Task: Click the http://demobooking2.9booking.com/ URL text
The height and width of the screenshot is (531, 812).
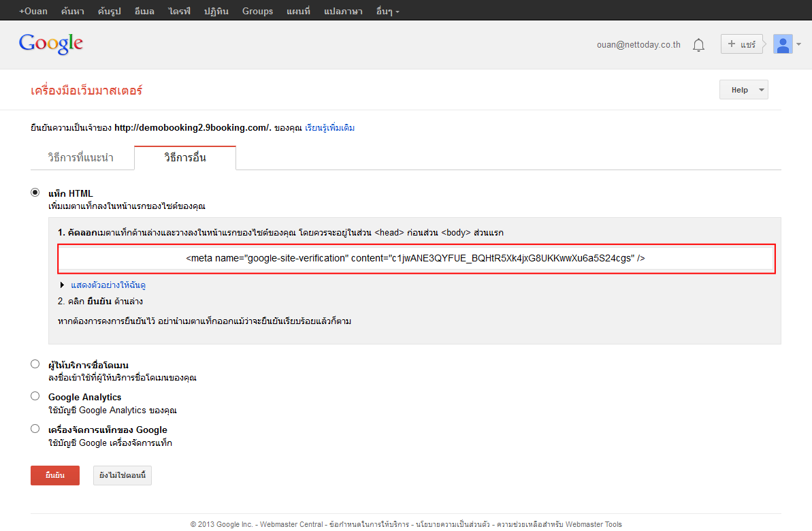Action: click(193, 128)
